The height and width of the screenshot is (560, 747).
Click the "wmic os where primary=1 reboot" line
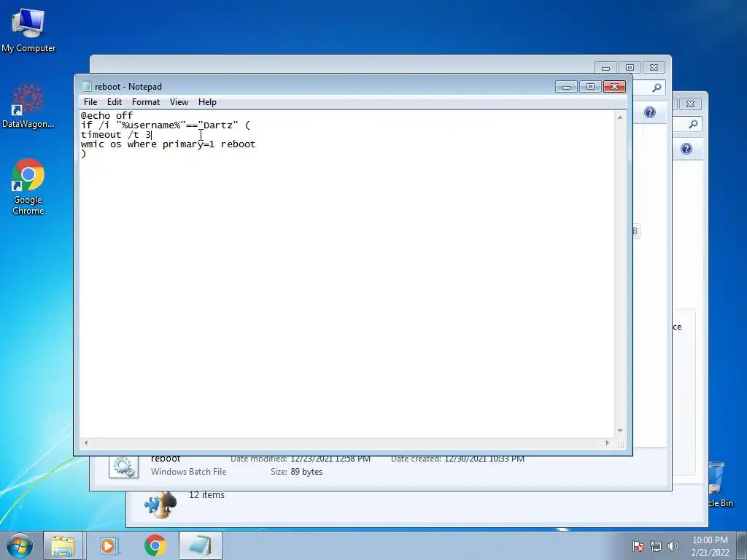tap(169, 144)
